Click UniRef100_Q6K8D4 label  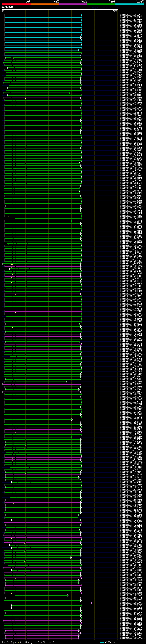tap(131, 47)
